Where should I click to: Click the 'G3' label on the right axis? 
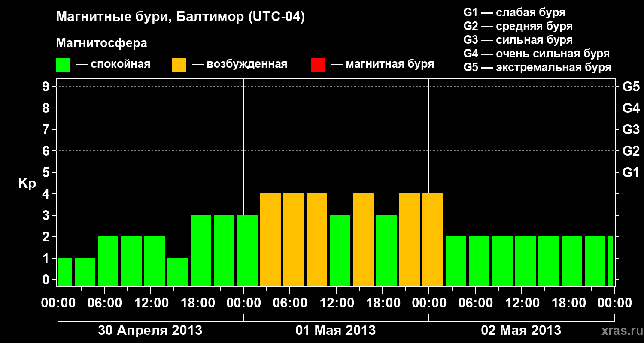coord(631,129)
